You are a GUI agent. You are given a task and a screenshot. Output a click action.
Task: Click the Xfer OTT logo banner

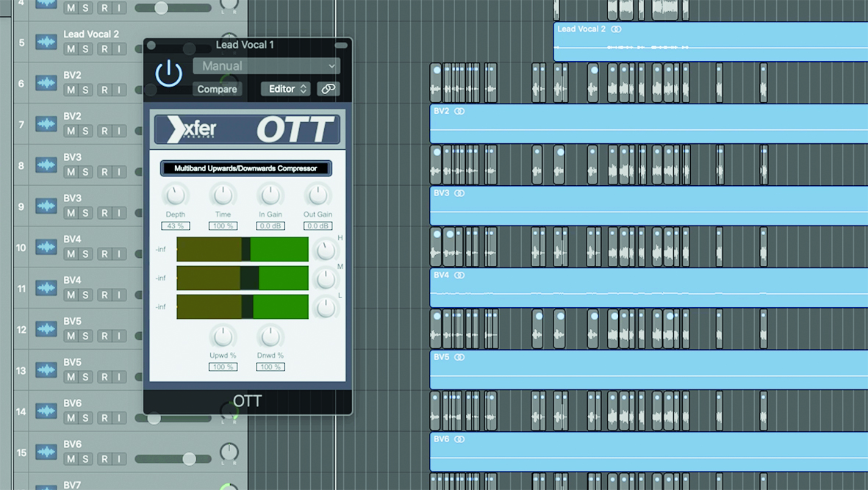point(247,129)
